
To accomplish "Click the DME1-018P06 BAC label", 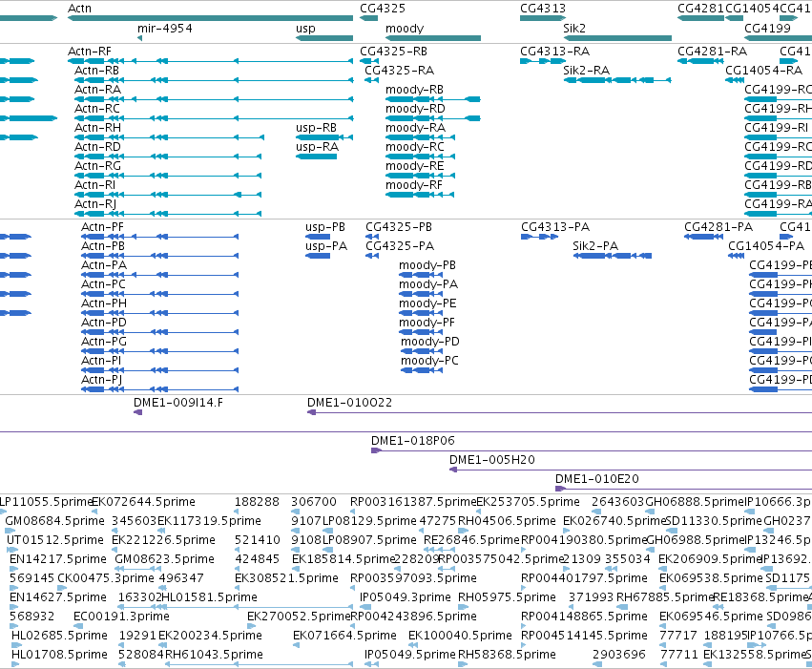I will (x=413, y=441).
